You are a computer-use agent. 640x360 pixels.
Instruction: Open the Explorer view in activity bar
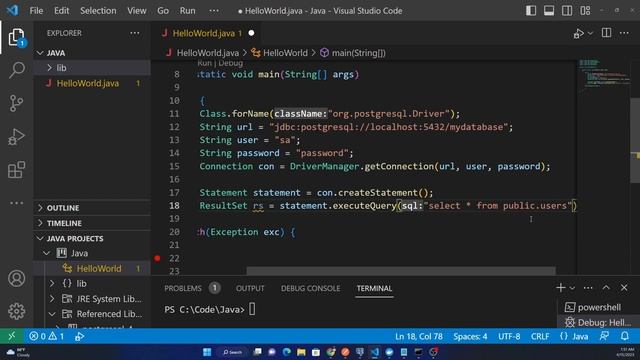point(16,38)
